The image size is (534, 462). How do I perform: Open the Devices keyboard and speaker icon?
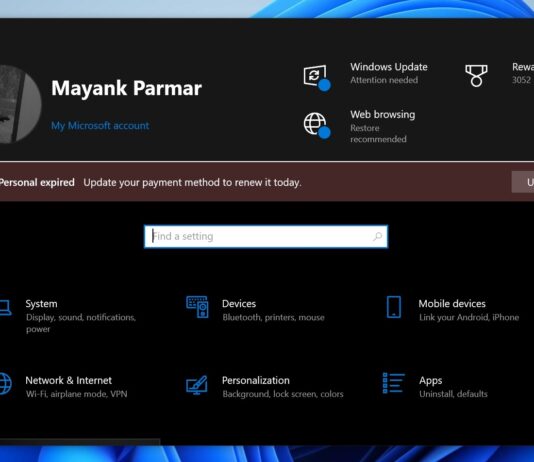(197, 307)
